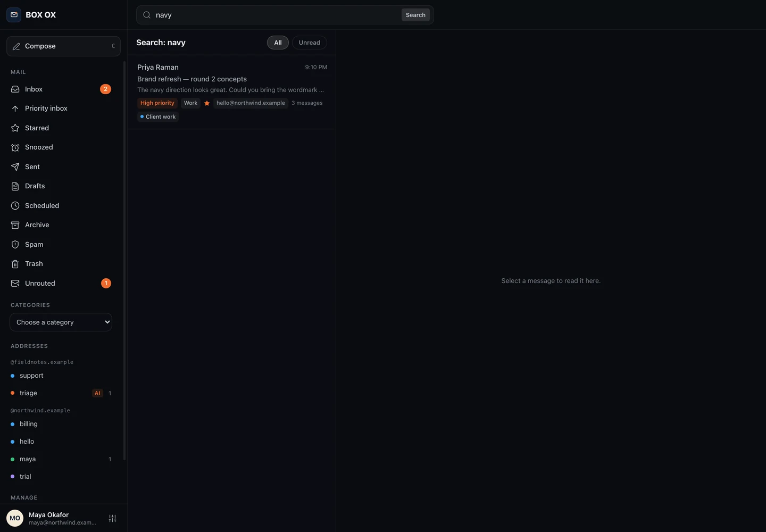Click the Snoozed alarm clock icon
Image resolution: width=766 pixels, height=532 pixels.
point(15,147)
